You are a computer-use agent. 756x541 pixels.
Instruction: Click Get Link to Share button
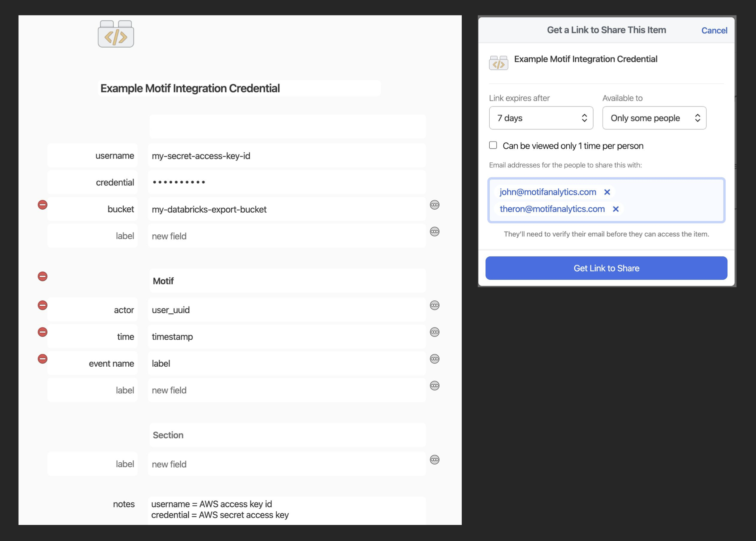(606, 268)
